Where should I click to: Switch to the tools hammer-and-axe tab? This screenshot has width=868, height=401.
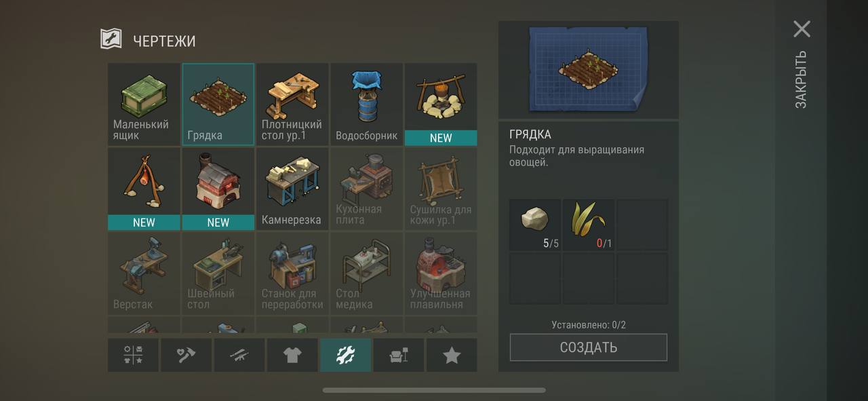point(186,355)
